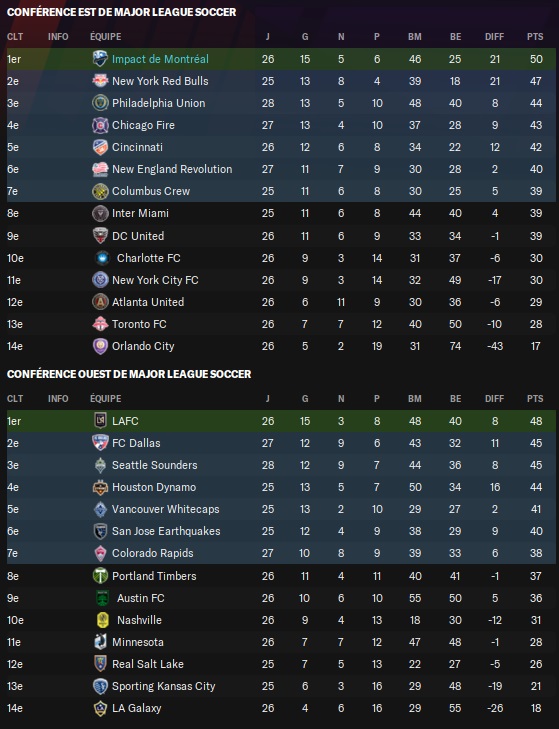Click the Conférence Ouest de Major League Soccer heading
This screenshot has height=729, width=559.
[x=129, y=374]
